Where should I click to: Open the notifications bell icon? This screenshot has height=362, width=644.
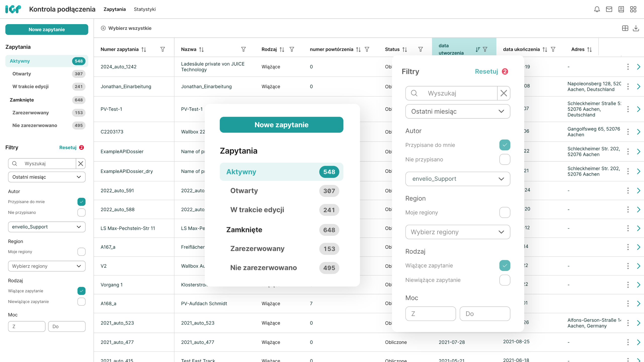[597, 9]
